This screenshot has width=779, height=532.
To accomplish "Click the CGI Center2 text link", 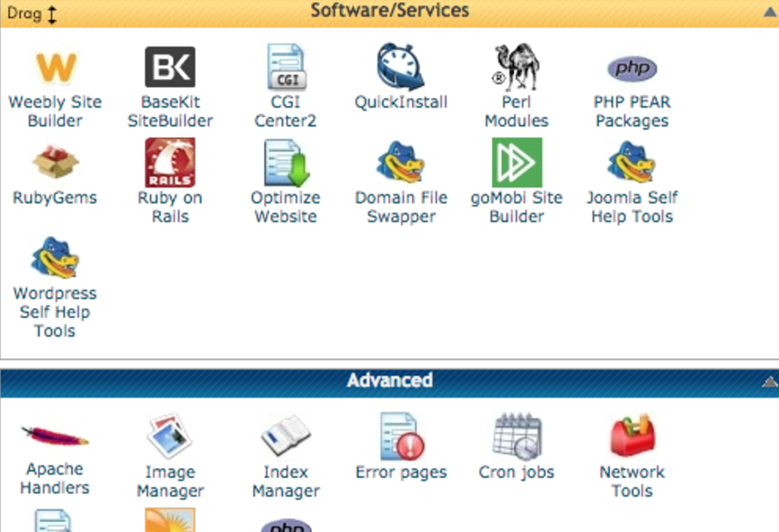I will 285,112.
